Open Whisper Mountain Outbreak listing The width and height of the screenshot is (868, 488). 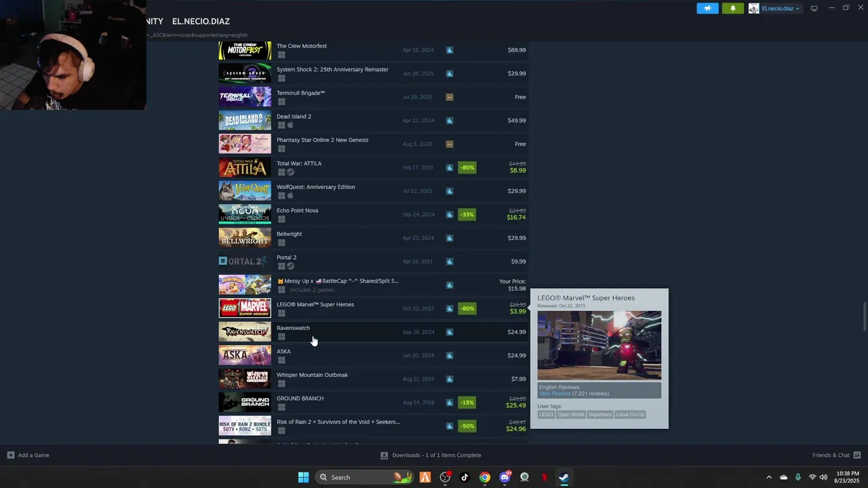[373, 379]
